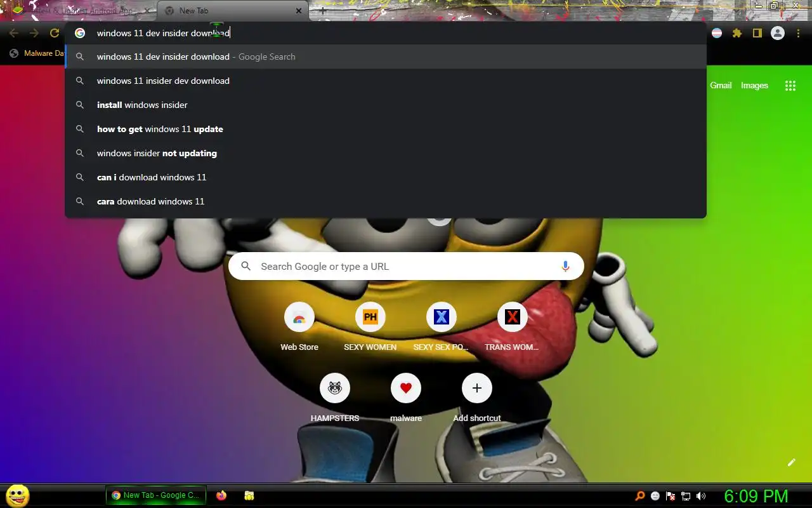This screenshot has width=812, height=508.
Task: Click the orange magnifier tray icon
Action: click(640, 496)
